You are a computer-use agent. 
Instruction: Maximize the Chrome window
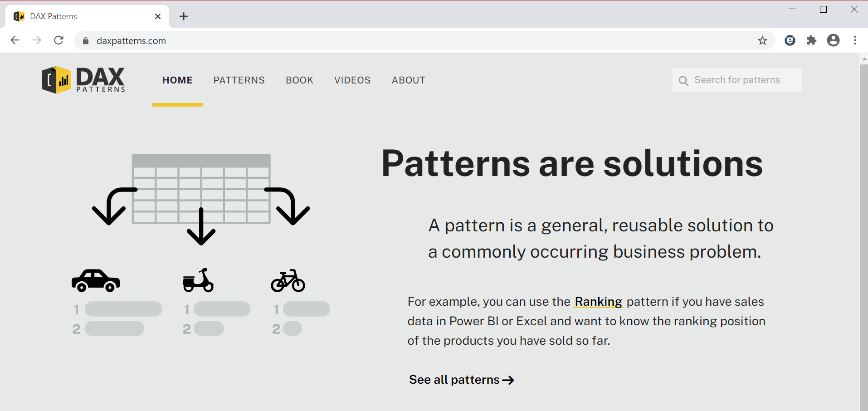tap(824, 9)
